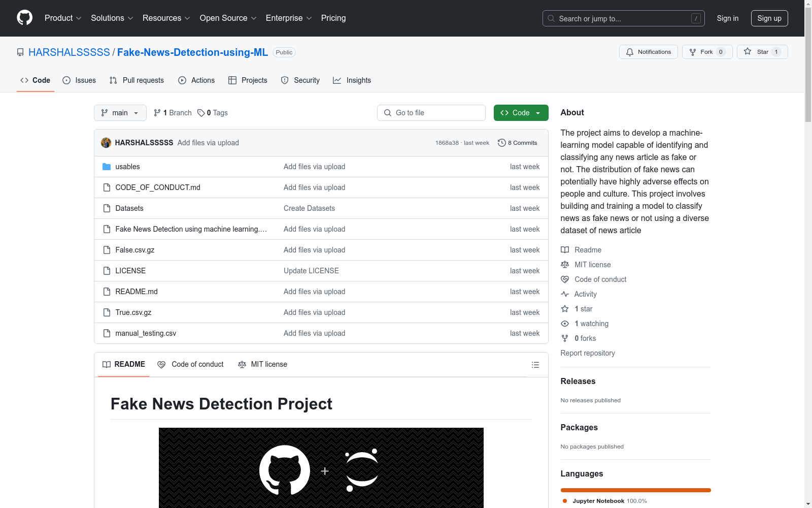812x508 pixels.
Task: Go to the Pricing page
Action: pos(333,18)
